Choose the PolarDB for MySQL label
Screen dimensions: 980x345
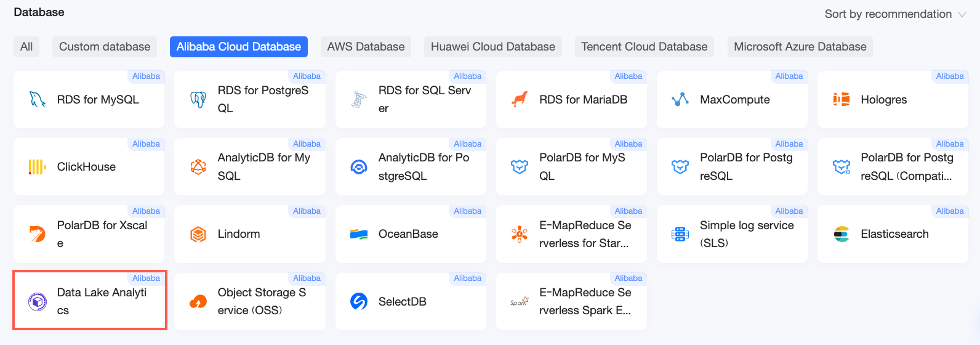coord(582,167)
